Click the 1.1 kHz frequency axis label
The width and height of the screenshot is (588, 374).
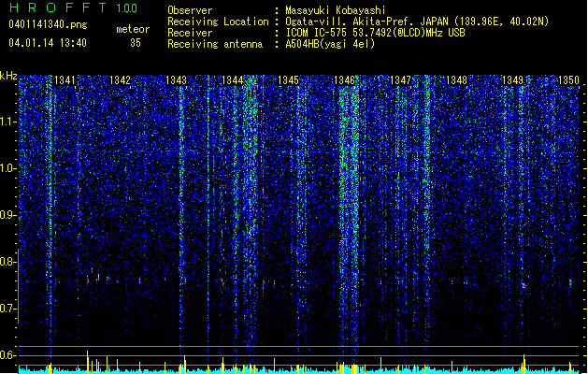7,122
